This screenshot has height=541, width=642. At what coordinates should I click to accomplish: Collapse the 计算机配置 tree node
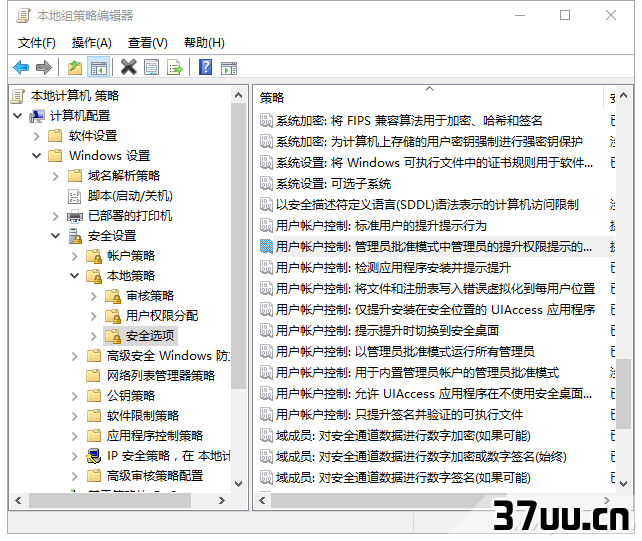(18, 116)
